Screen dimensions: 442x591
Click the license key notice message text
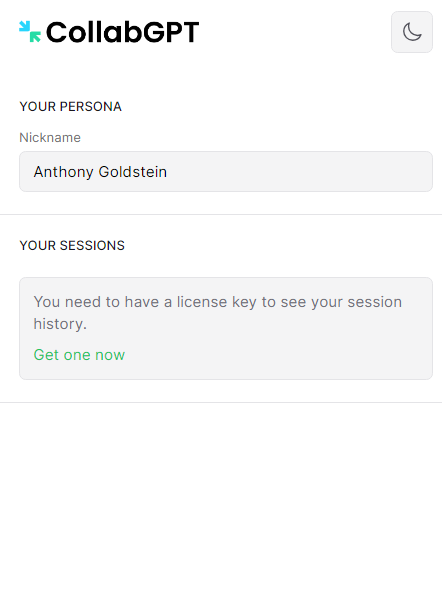pyautogui.click(x=218, y=313)
